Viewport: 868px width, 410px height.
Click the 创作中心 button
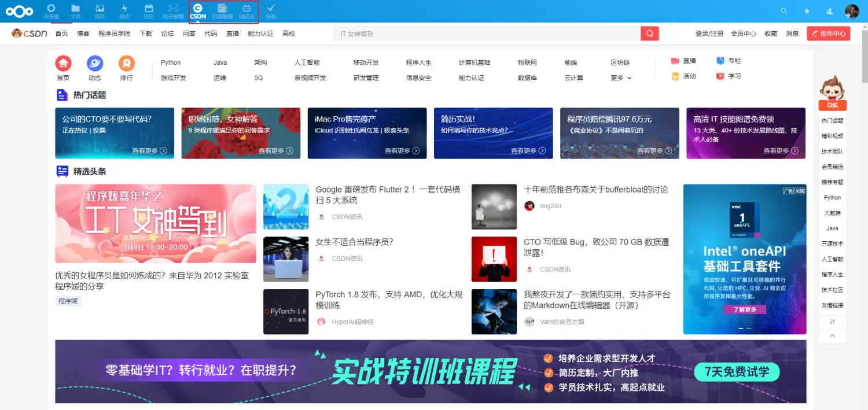(x=828, y=33)
